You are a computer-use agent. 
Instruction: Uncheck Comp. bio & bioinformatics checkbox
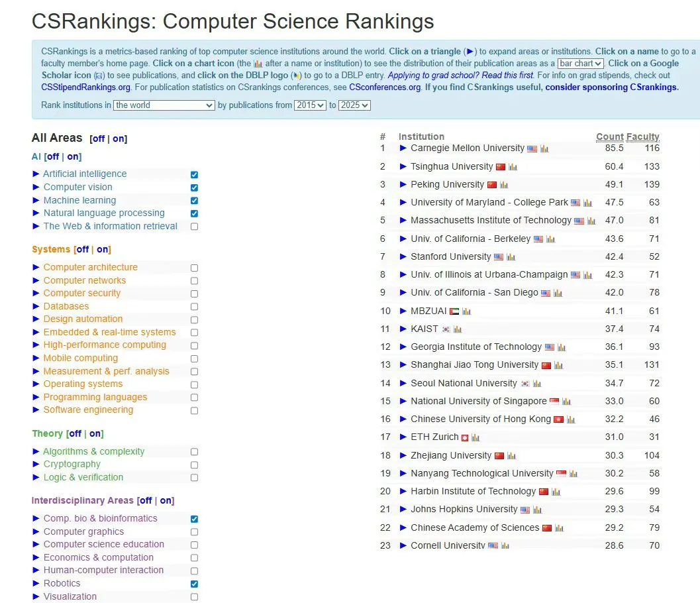coord(194,519)
